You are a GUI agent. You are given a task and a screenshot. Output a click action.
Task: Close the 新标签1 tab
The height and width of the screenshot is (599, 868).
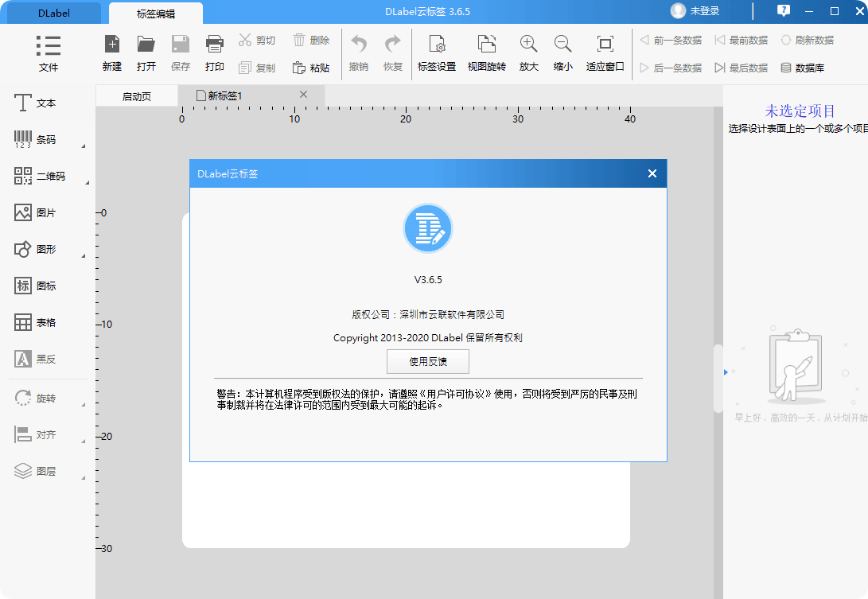pyautogui.click(x=303, y=95)
